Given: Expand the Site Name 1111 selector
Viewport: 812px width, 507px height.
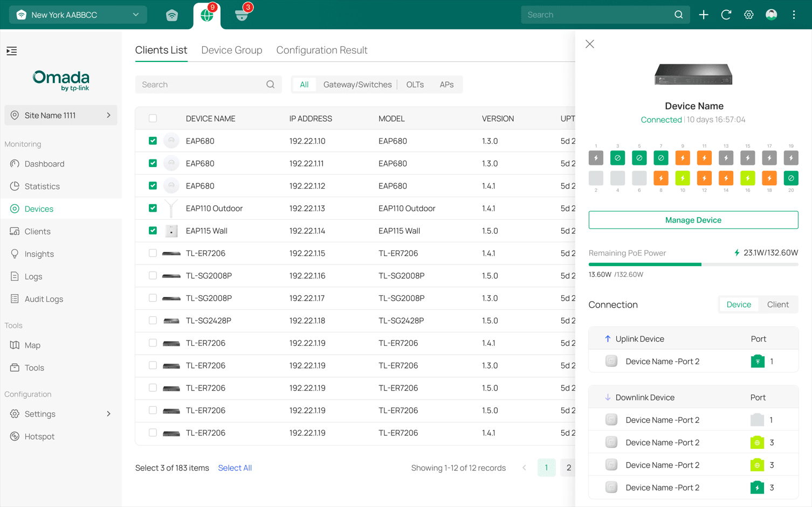Looking at the screenshot, I should [x=61, y=115].
